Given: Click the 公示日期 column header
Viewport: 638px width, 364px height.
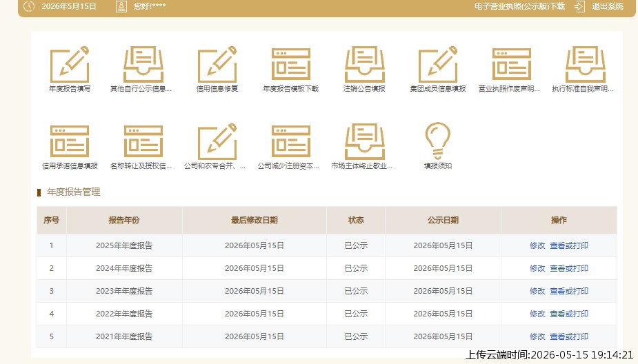Looking at the screenshot, I should click(443, 220).
